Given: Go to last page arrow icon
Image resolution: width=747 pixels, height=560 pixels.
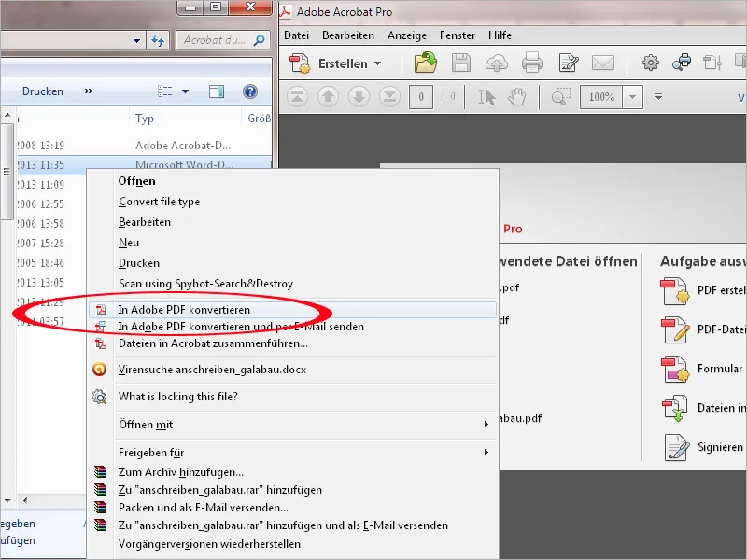Looking at the screenshot, I should [389, 97].
